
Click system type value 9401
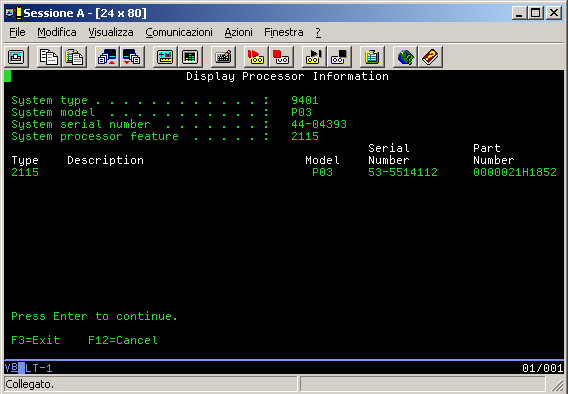pos(305,100)
